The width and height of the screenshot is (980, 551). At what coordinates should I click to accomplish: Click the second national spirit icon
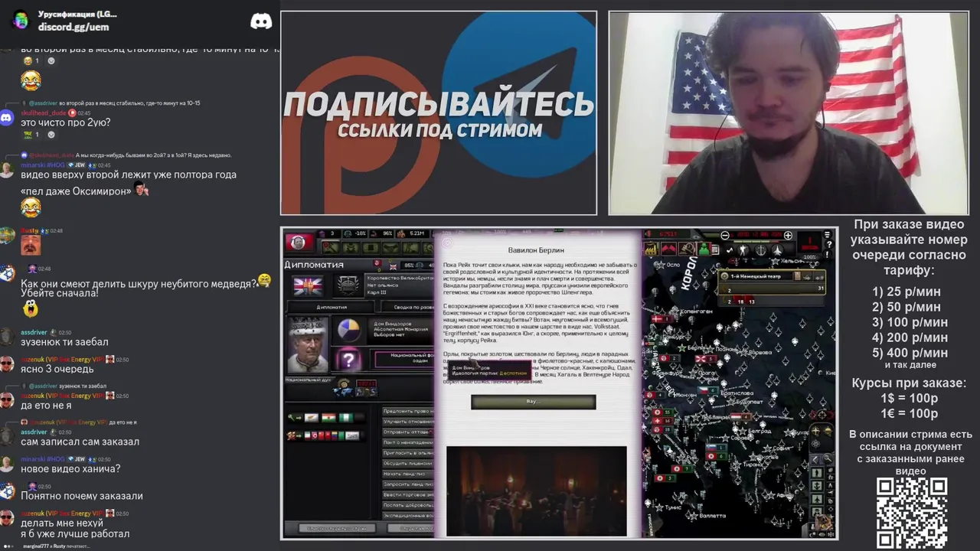click(x=366, y=389)
